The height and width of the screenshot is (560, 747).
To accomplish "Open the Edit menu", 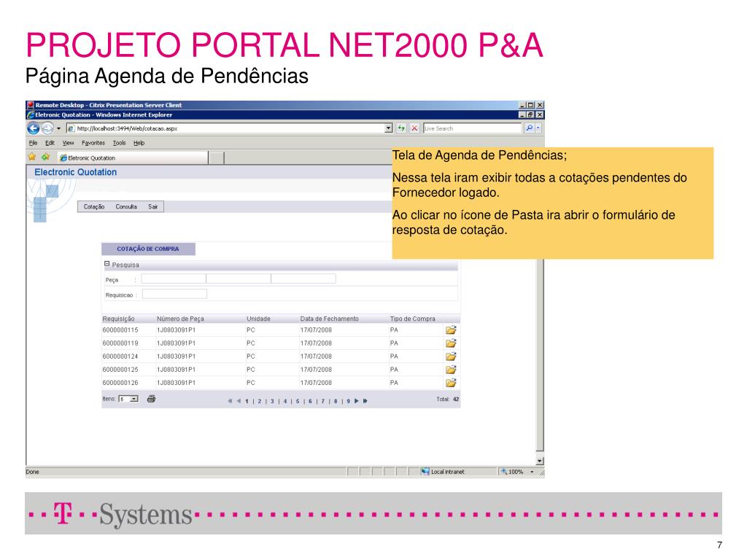I will 50,143.
